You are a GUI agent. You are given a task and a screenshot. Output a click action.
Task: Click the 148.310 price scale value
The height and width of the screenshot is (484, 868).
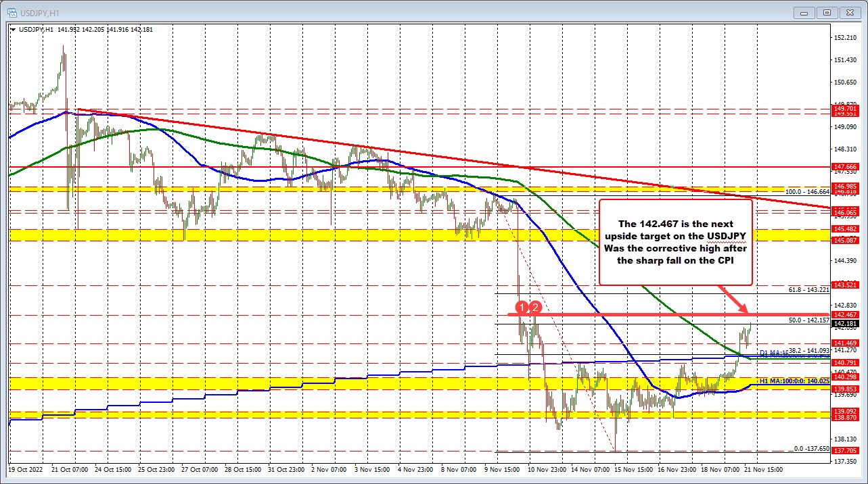coord(847,149)
